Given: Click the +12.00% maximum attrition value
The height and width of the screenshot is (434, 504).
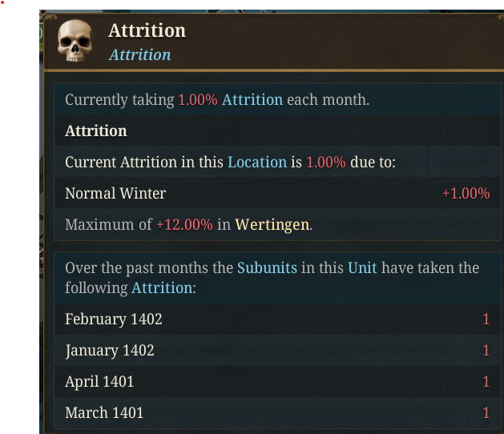Looking at the screenshot, I should point(184,224).
